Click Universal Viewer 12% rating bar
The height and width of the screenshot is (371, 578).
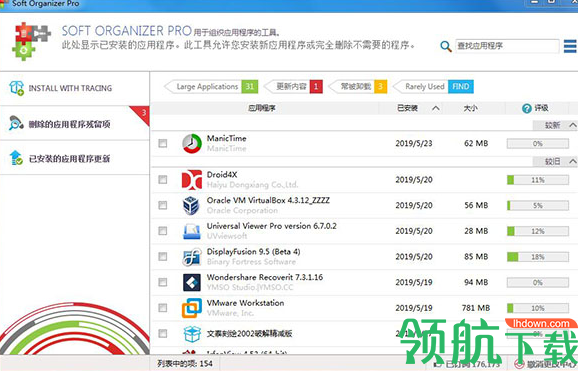[x=538, y=231]
